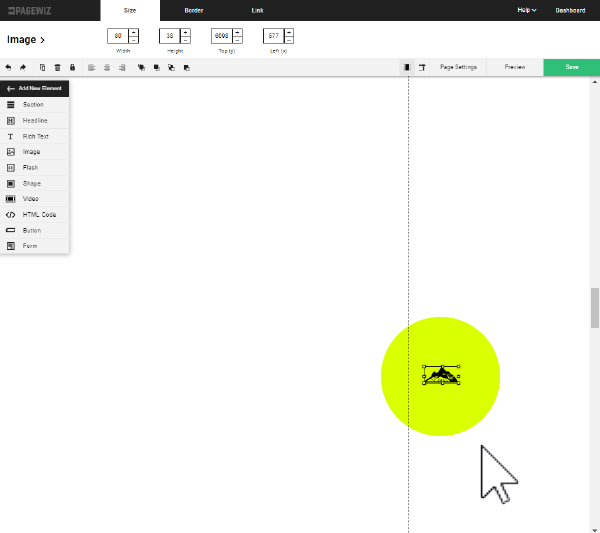Viewport: 600px width, 533px height.
Task: Open the page Preview
Action: tap(515, 67)
